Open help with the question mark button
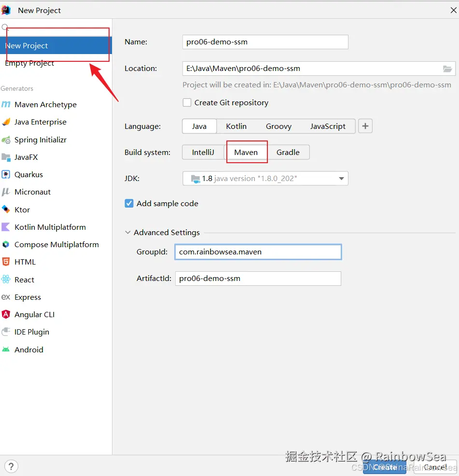The image size is (459, 476). click(x=11, y=466)
